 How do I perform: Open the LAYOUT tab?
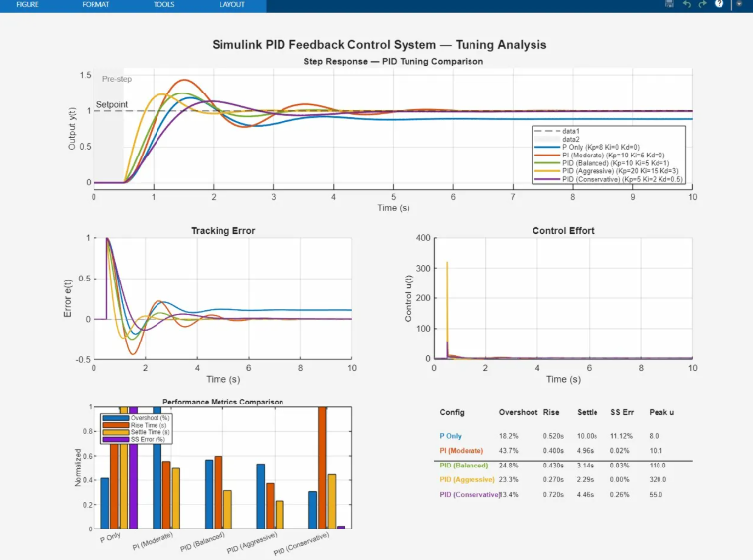[232, 4]
